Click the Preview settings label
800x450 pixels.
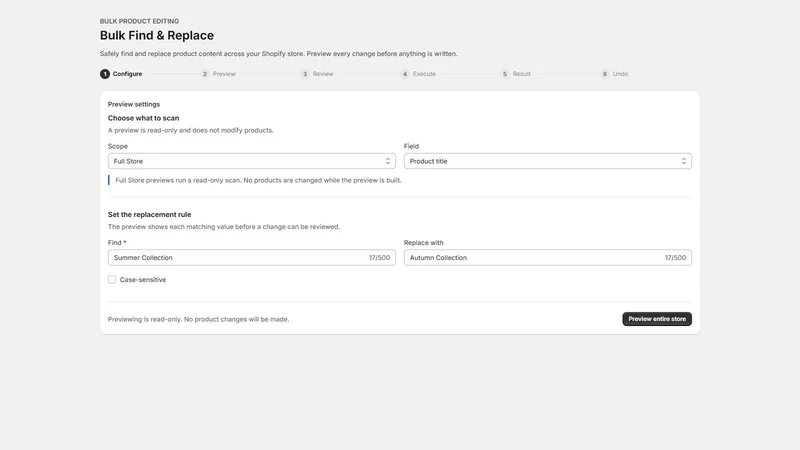pyautogui.click(x=134, y=104)
